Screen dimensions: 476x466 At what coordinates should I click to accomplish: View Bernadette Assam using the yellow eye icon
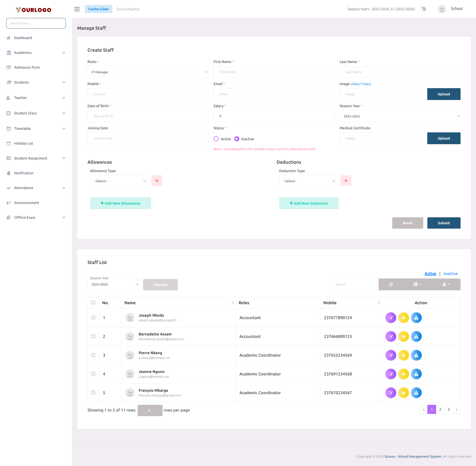coord(403,336)
